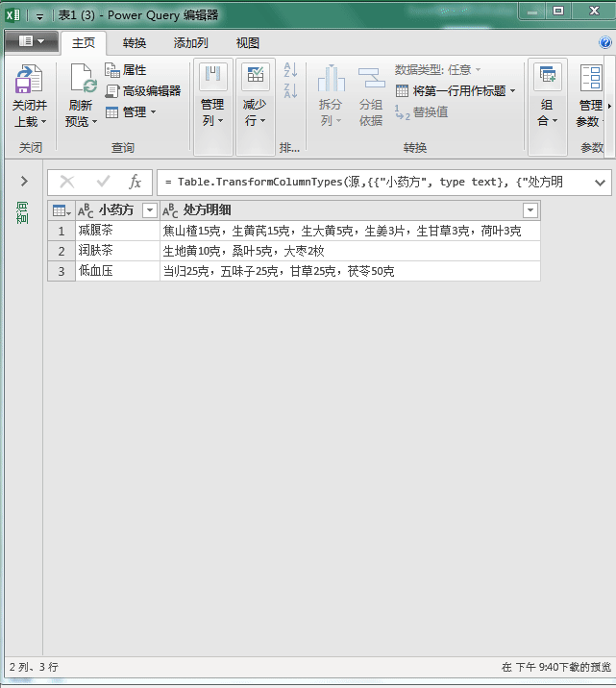This screenshot has height=688, width=616.
Task: Click the Reduce Rows (减少行) icon
Action: [256, 76]
